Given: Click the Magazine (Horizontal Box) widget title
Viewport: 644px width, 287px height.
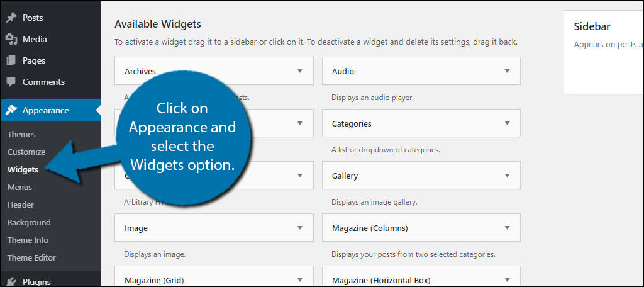Looking at the screenshot, I should click(381, 281).
